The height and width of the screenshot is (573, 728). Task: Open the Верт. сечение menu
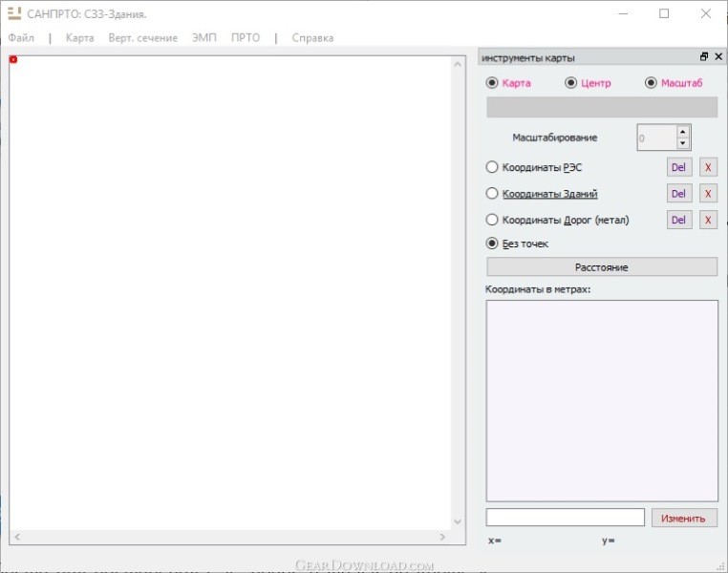pos(143,37)
